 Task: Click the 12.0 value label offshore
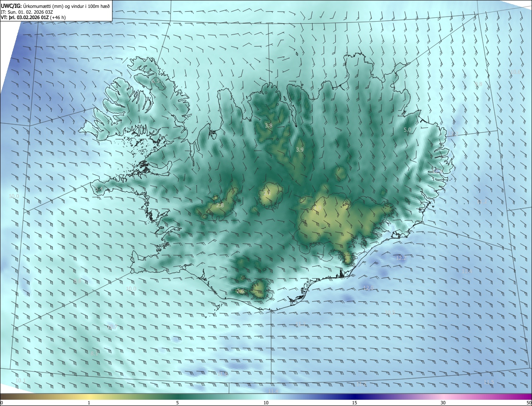[x=368, y=288]
